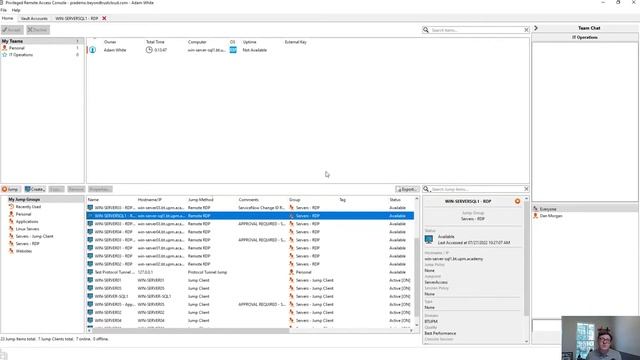Viewport: 640px width, 360px height.
Task: Select Personal under My Teams
Action: (x=17, y=48)
